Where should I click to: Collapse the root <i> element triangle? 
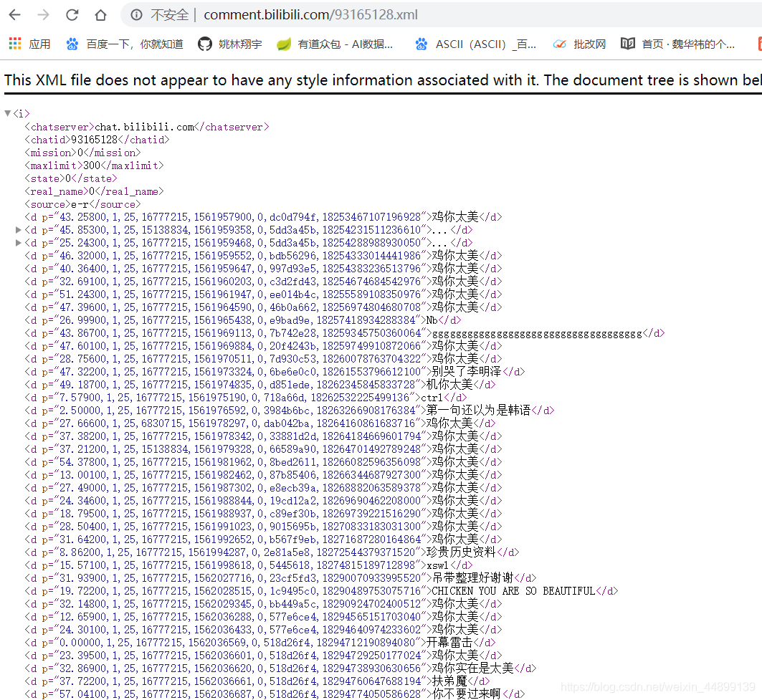tap(7, 113)
